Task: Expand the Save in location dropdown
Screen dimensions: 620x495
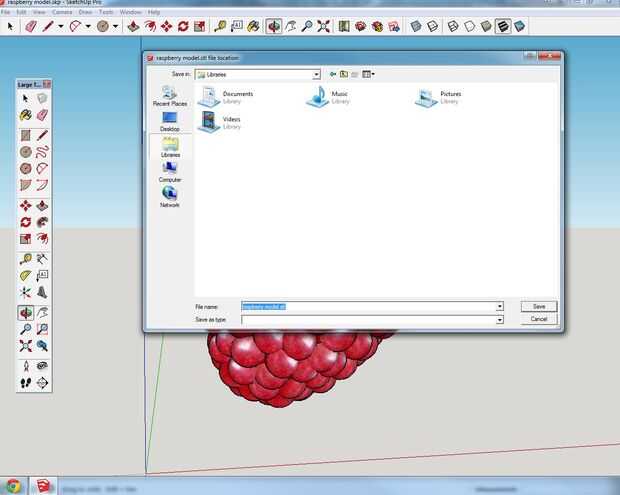Action: [x=316, y=74]
